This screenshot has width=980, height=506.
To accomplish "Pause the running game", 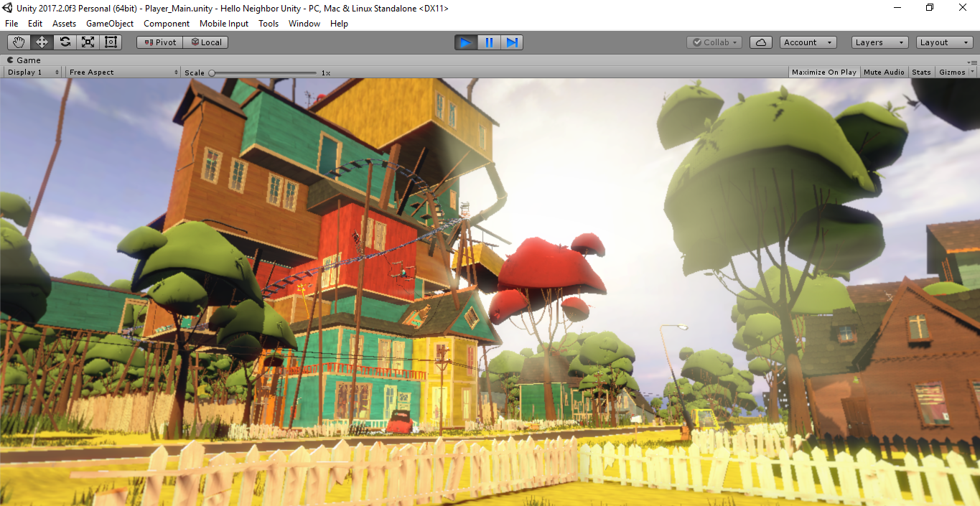I will click(489, 42).
